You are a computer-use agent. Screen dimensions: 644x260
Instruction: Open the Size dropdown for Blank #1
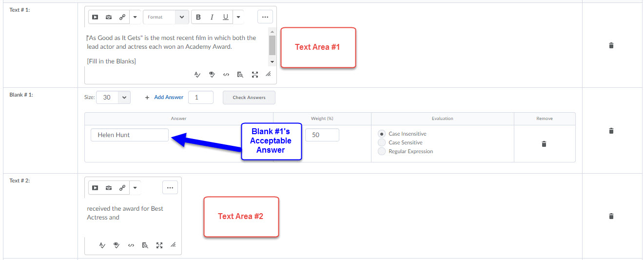(114, 98)
